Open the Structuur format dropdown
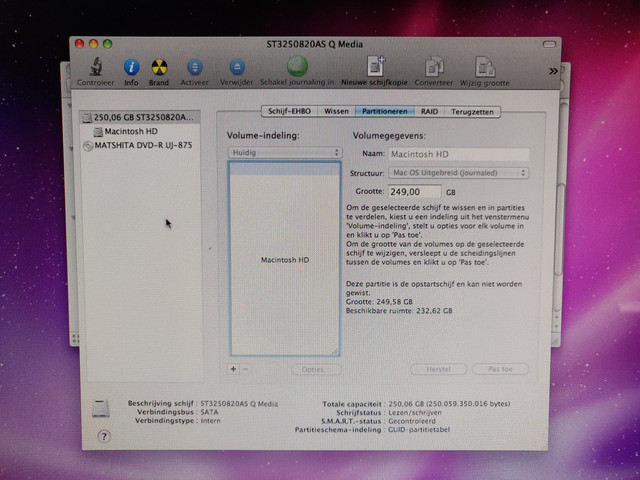Image resolution: width=640 pixels, height=480 pixels. click(x=458, y=173)
